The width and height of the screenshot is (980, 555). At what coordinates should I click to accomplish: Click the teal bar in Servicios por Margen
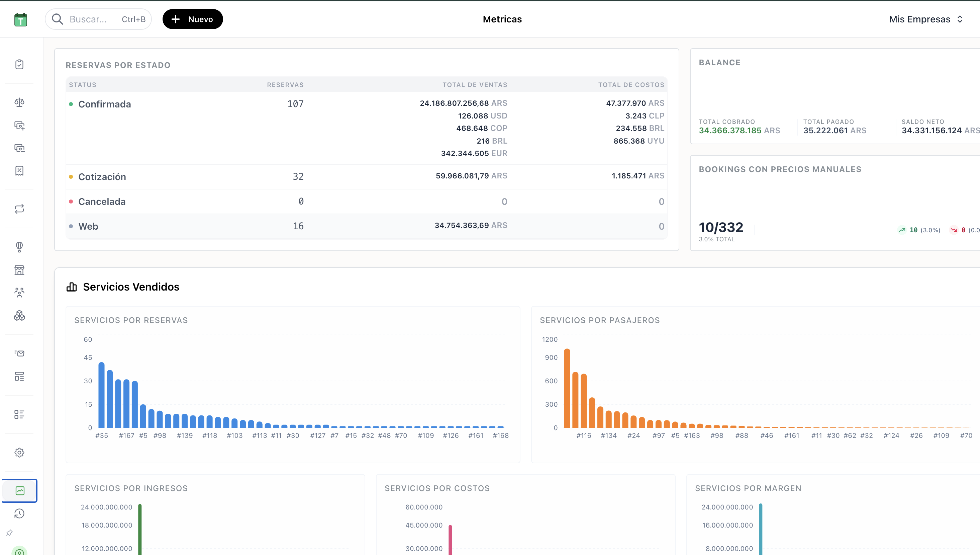click(761, 529)
